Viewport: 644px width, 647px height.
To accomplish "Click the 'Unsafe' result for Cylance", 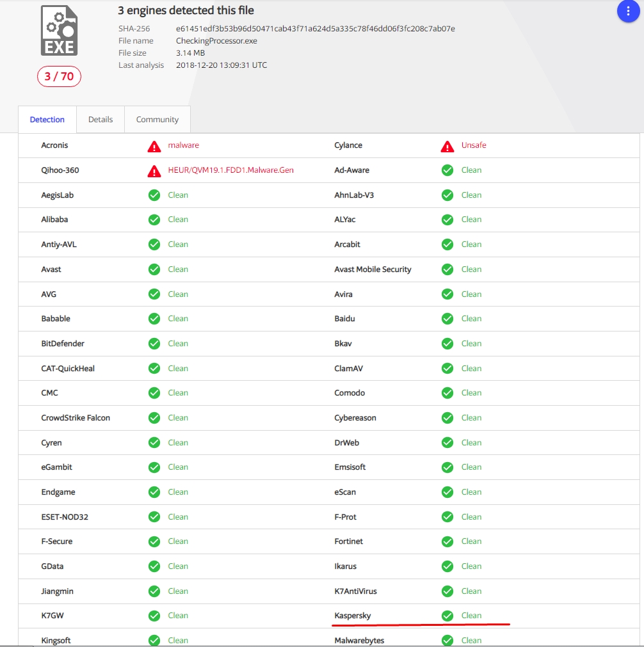I will [x=474, y=145].
